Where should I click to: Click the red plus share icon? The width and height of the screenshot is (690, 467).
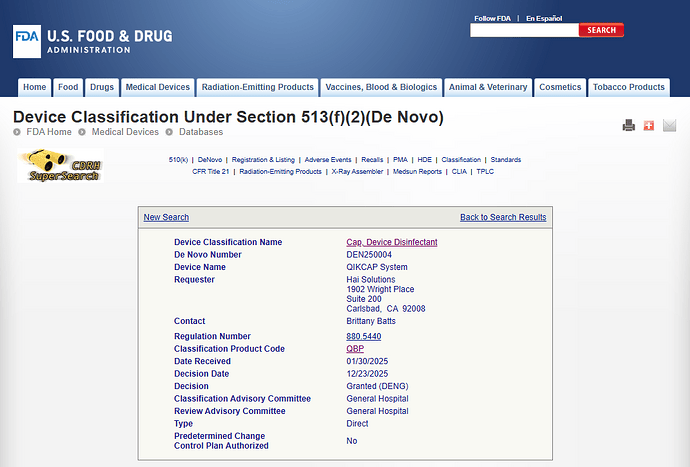[x=648, y=125]
